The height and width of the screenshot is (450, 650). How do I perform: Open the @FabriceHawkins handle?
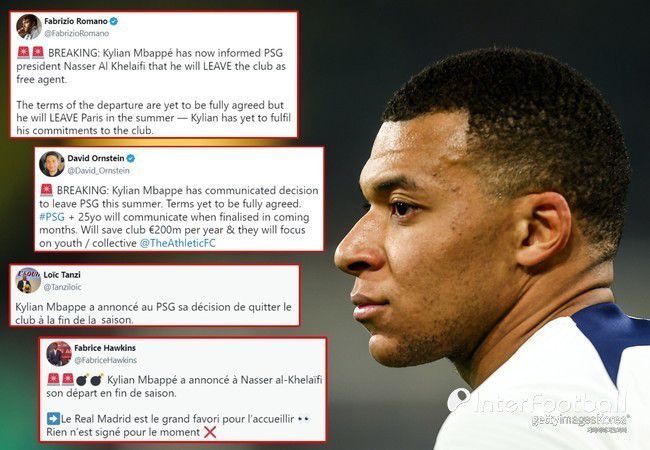pyautogui.click(x=105, y=360)
